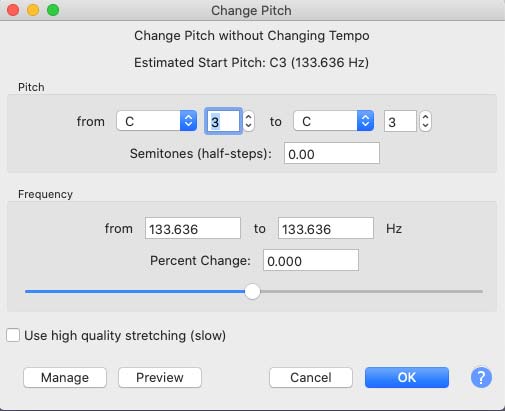Open the to pitch note dropdown
Viewport: 505px width, 411px height.
333,121
